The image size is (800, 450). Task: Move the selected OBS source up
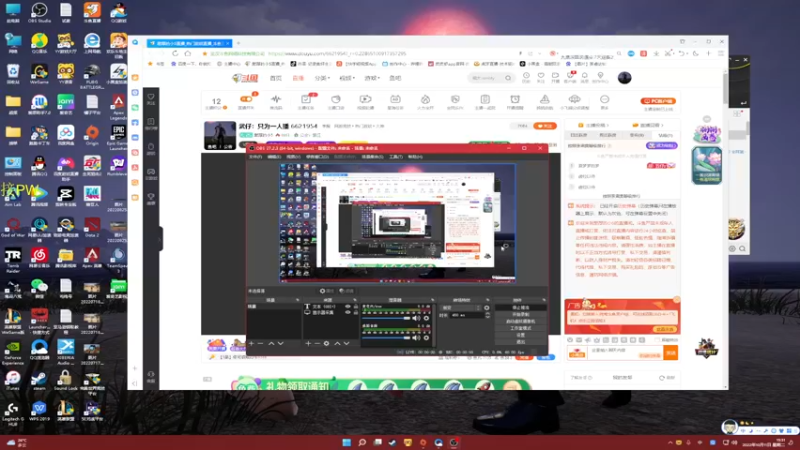[x=337, y=343]
